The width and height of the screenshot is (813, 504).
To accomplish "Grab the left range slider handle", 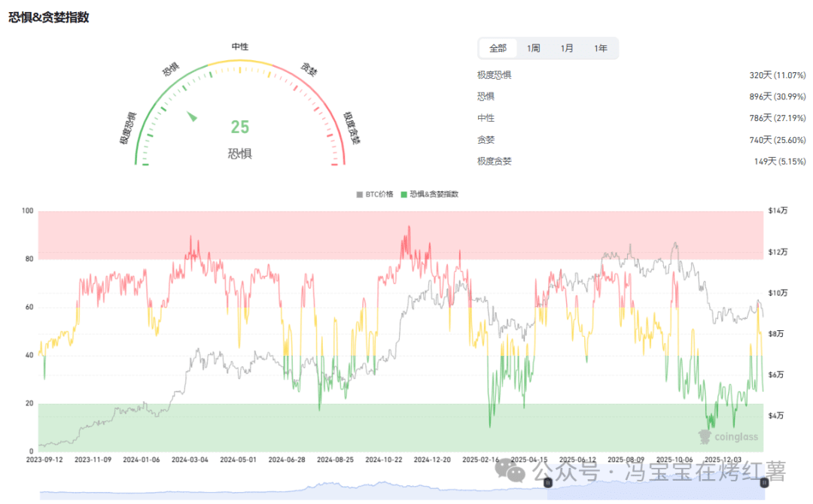I will [547, 483].
